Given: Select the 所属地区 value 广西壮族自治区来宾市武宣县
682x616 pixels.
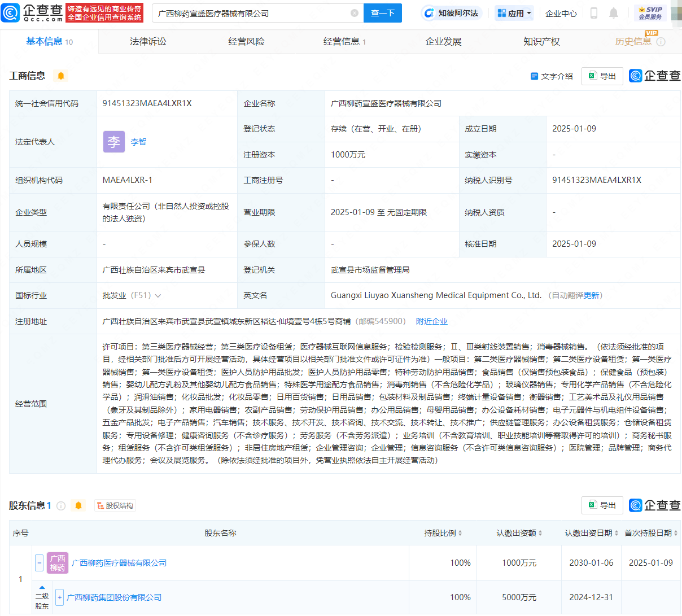Looking at the screenshot, I should (x=154, y=270).
